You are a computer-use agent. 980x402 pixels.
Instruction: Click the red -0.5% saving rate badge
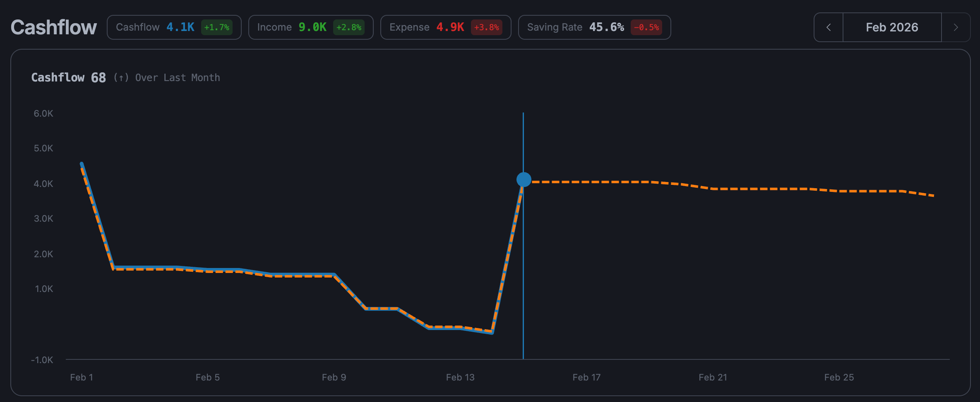[646, 27]
